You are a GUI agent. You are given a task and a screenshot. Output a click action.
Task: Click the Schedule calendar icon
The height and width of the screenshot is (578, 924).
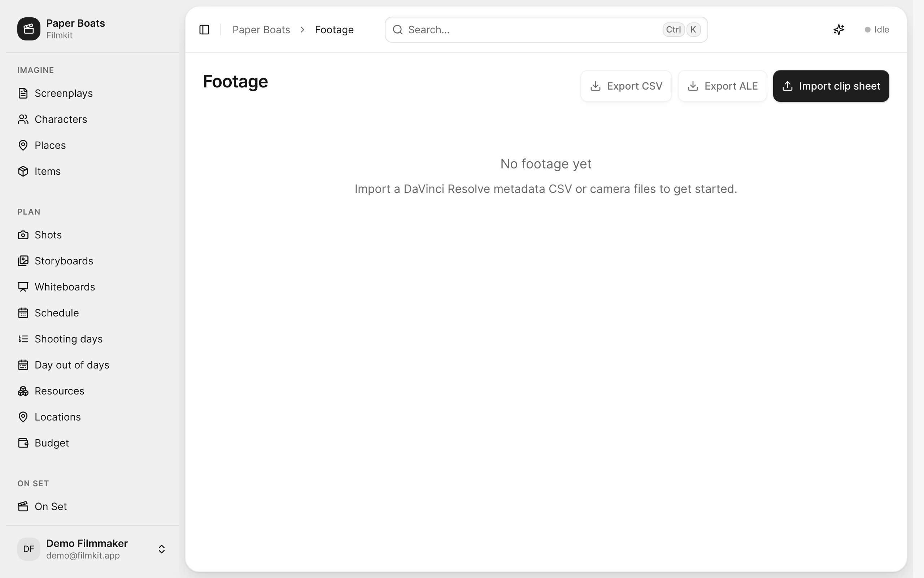click(x=23, y=313)
